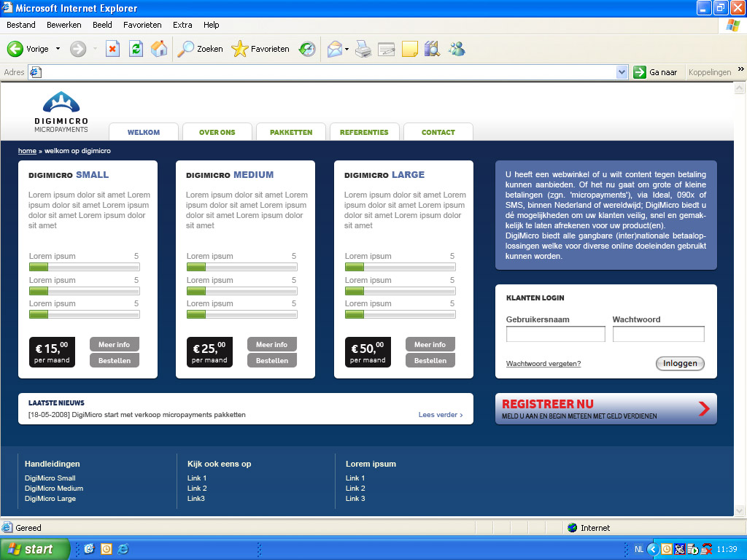
Task: Open the Favorieten menu
Action: pyautogui.click(x=142, y=25)
